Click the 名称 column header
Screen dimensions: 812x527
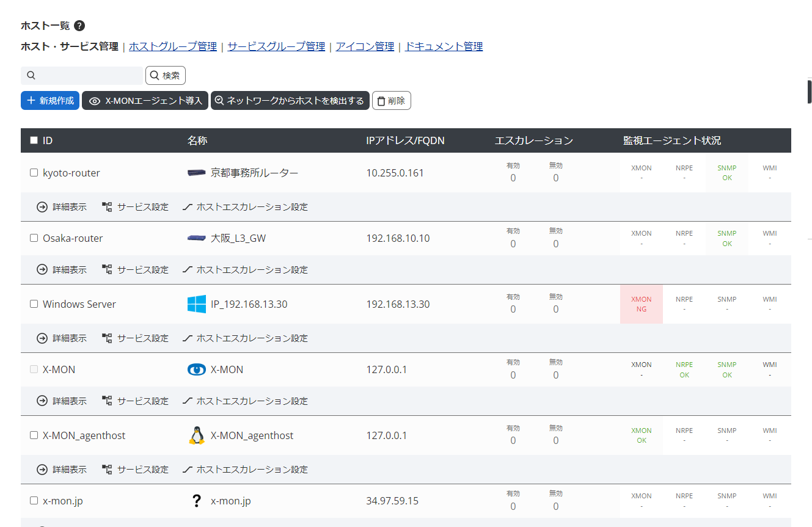(197, 140)
